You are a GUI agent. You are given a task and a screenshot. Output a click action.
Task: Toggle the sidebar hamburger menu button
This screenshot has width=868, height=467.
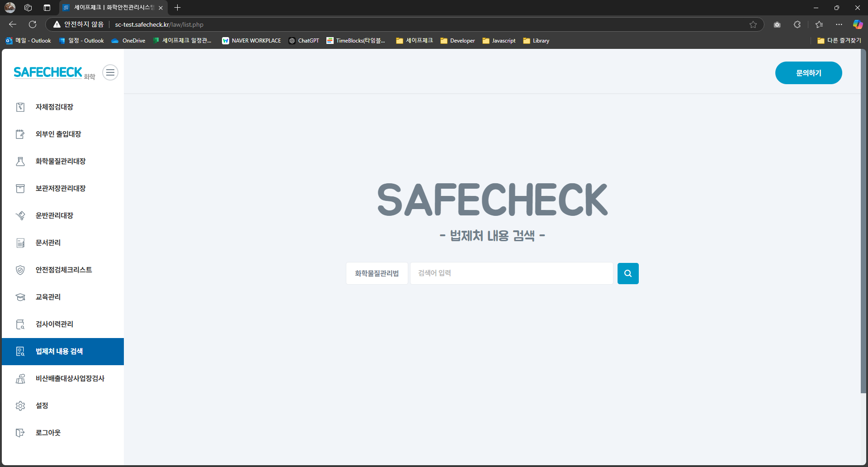110,72
